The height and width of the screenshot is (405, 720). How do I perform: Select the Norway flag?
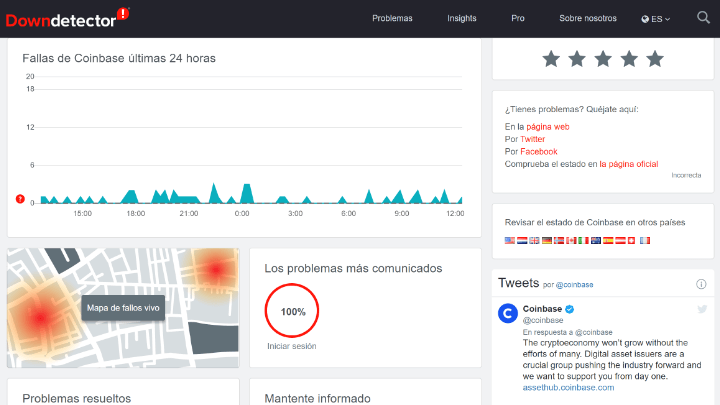559,240
